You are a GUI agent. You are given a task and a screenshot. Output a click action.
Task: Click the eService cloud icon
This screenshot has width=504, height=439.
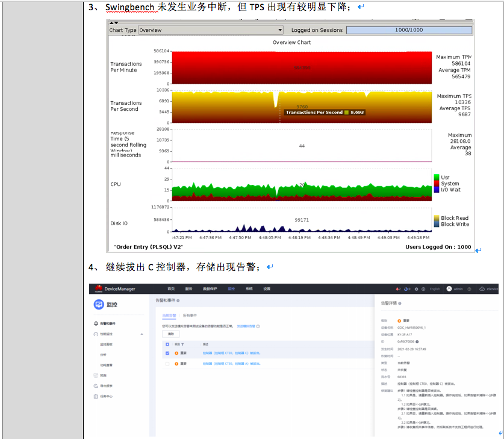(482, 288)
